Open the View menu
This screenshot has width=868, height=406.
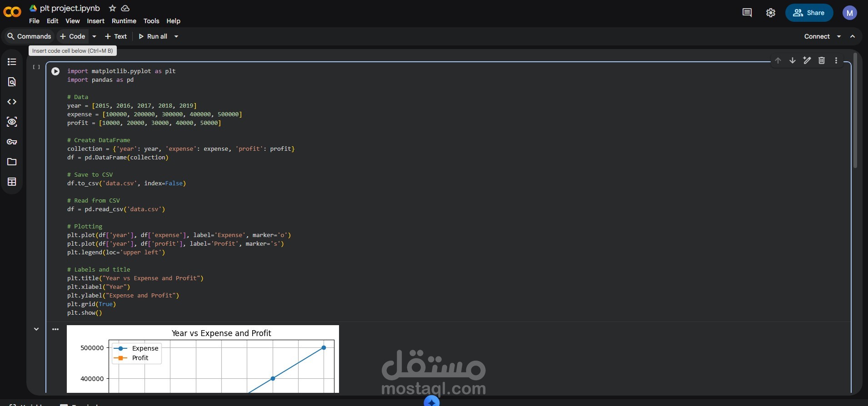(x=73, y=21)
